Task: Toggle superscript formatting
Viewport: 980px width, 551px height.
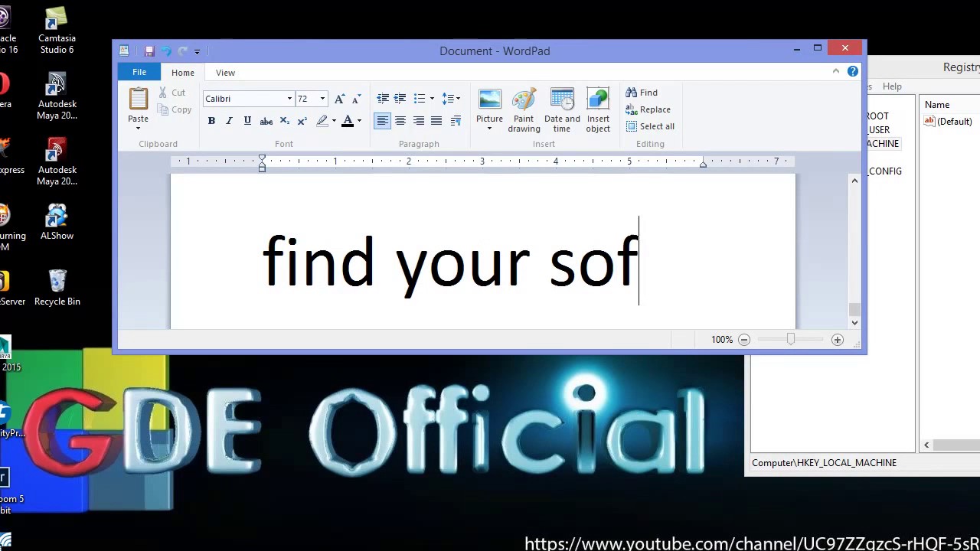Action: click(x=302, y=121)
